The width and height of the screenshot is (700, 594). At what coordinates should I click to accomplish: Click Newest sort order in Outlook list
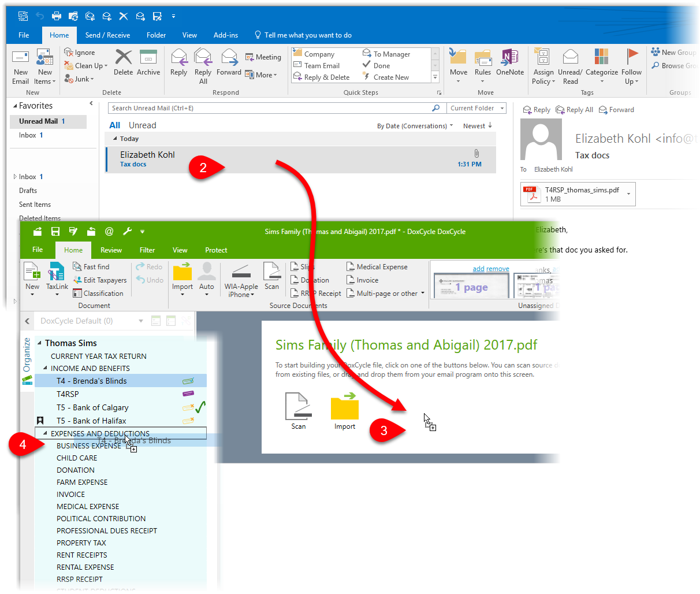coord(478,126)
